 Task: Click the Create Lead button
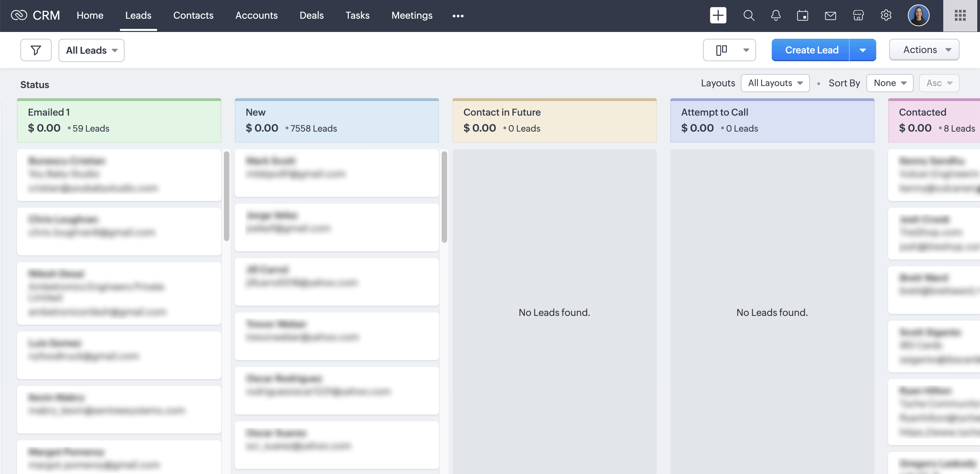tap(811, 50)
